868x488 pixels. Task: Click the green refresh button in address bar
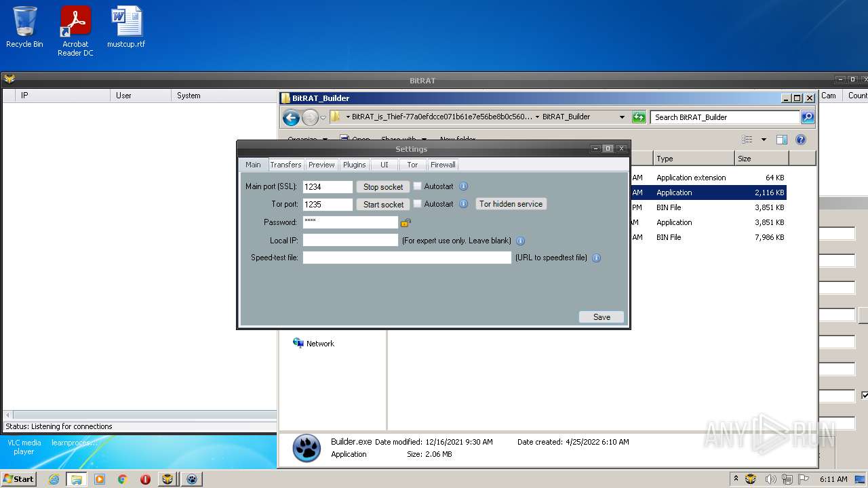[x=639, y=117]
